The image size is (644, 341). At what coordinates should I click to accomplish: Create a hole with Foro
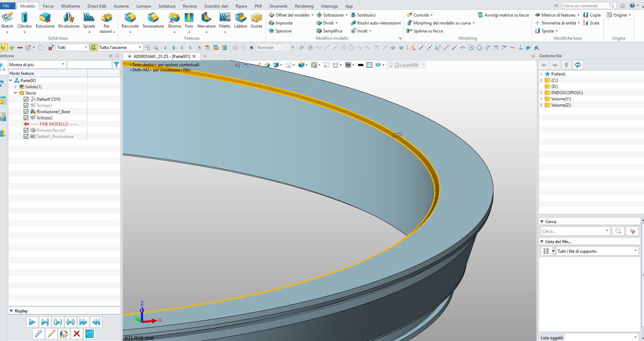point(189,20)
